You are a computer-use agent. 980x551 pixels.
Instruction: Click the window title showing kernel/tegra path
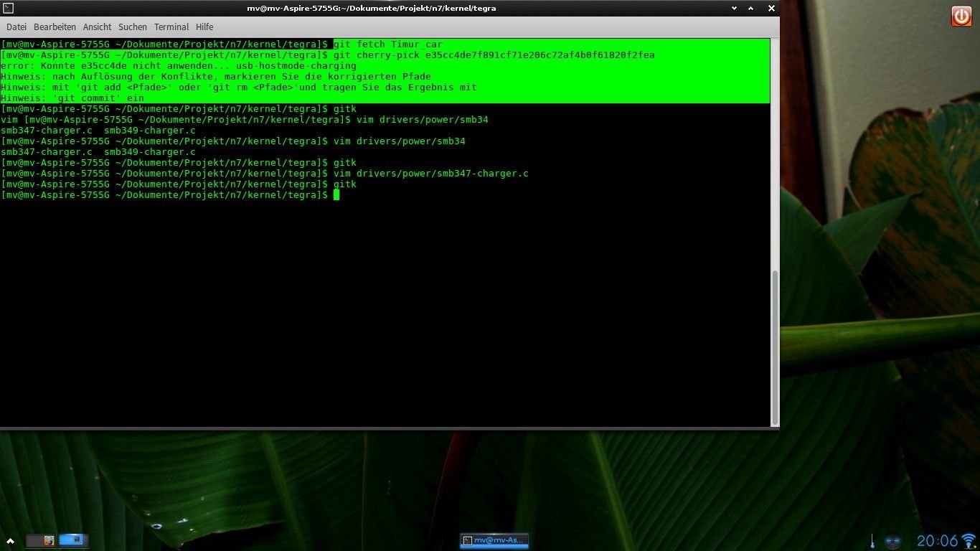coord(371,8)
